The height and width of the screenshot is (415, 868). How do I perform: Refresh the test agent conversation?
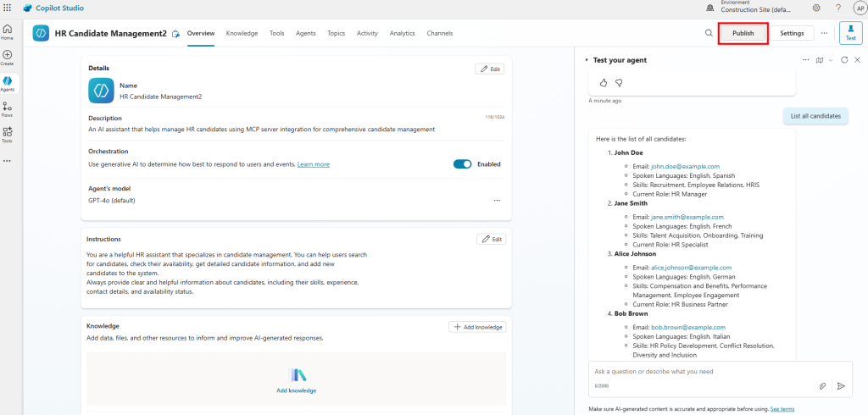[x=844, y=60]
